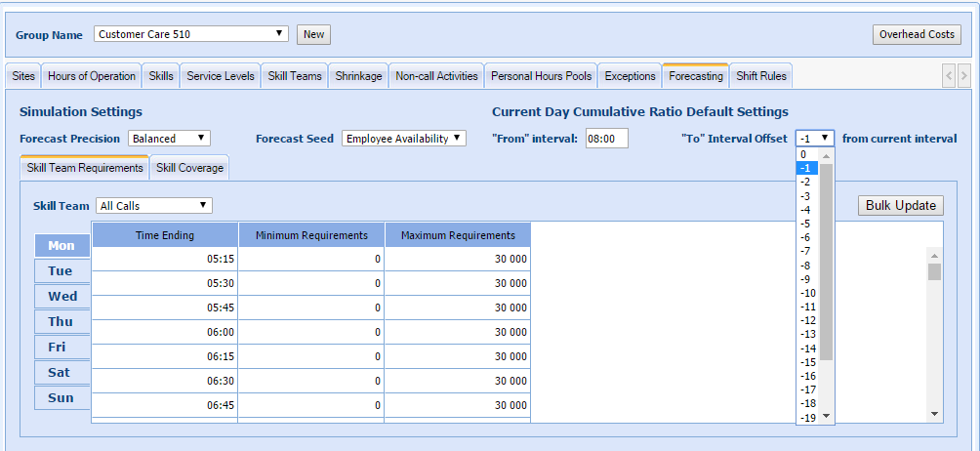Open the Group Name dropdown
Viewport: 980px width, 451px height.
coord(191,34)
